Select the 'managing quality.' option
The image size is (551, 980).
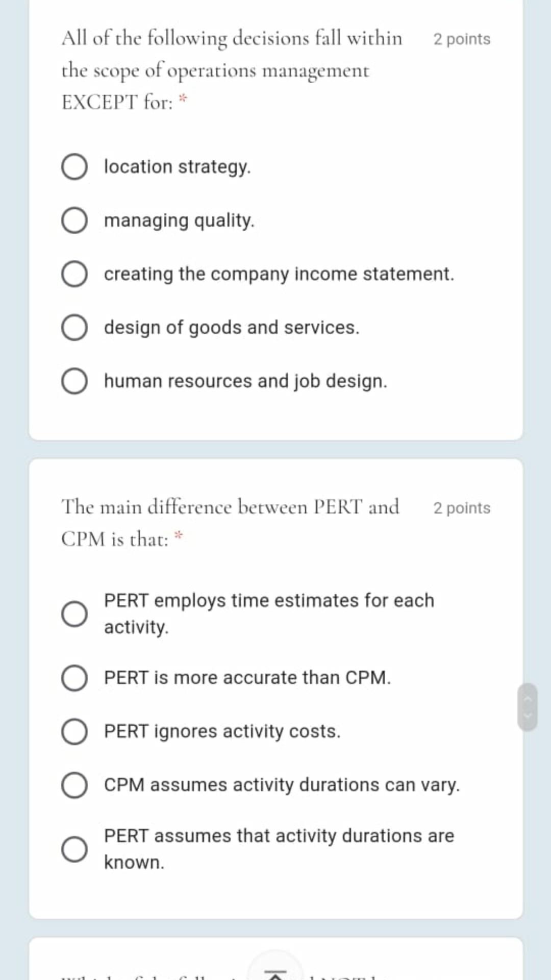(x=75, y=220)
